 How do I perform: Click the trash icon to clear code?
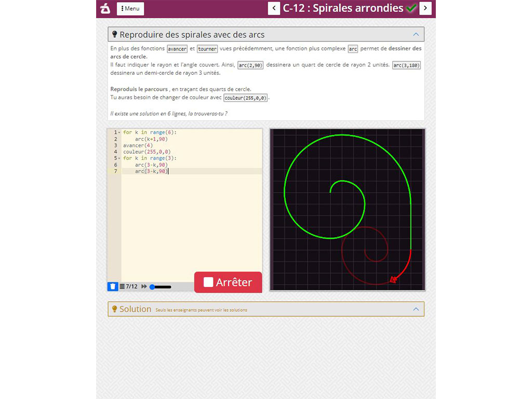[113, 286]
